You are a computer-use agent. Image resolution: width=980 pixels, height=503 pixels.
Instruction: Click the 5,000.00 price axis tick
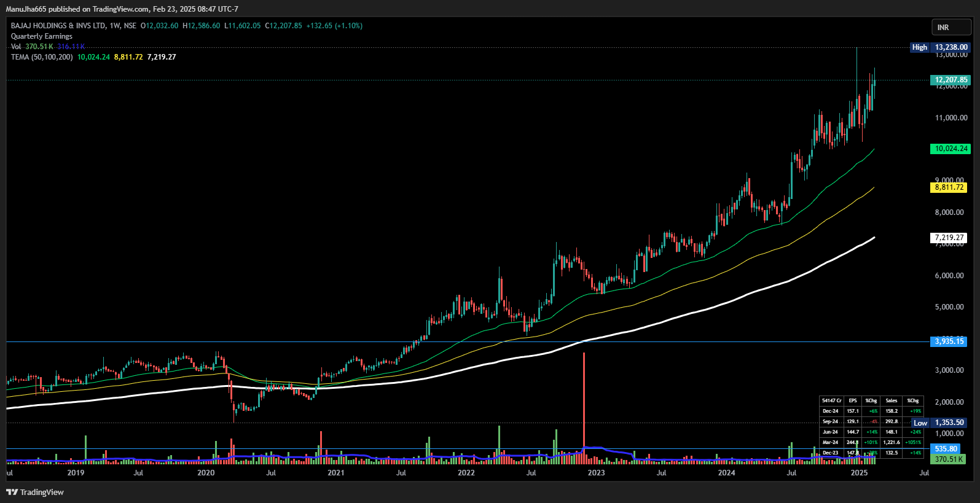(x=949, y=307)
